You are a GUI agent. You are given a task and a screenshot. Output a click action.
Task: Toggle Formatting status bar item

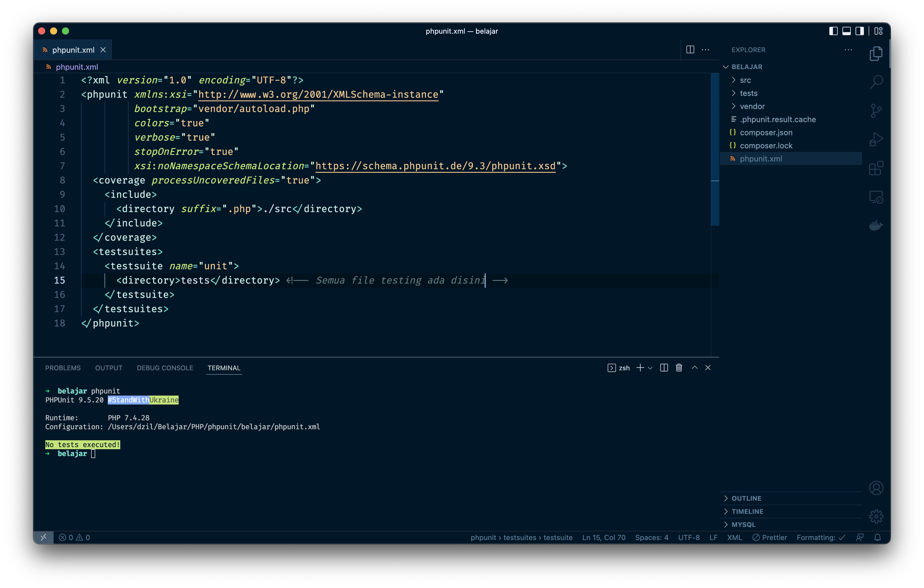(x=821, y=537)
